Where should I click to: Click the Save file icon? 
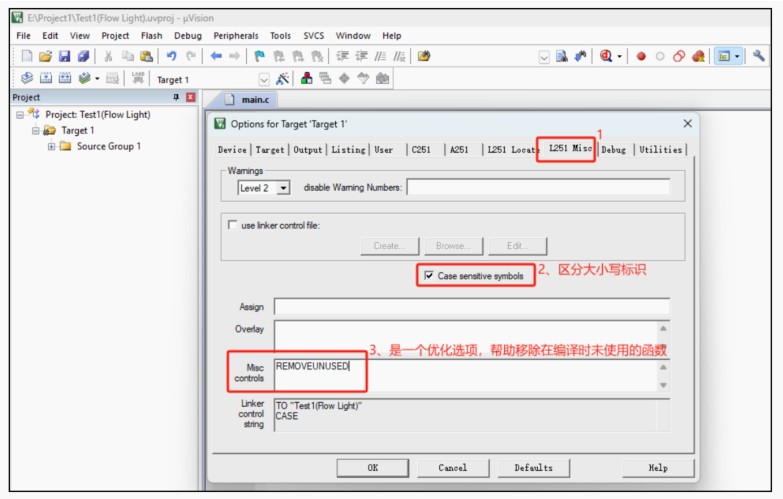[64, 57]
